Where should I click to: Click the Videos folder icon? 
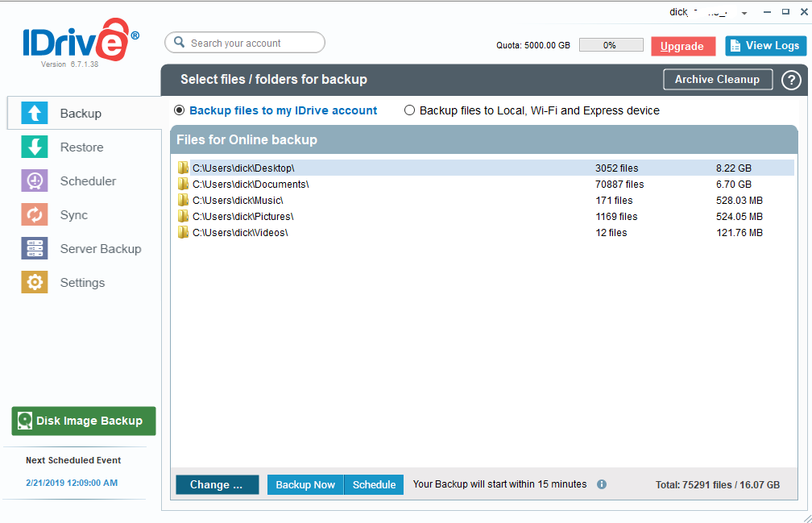(183, 232)
